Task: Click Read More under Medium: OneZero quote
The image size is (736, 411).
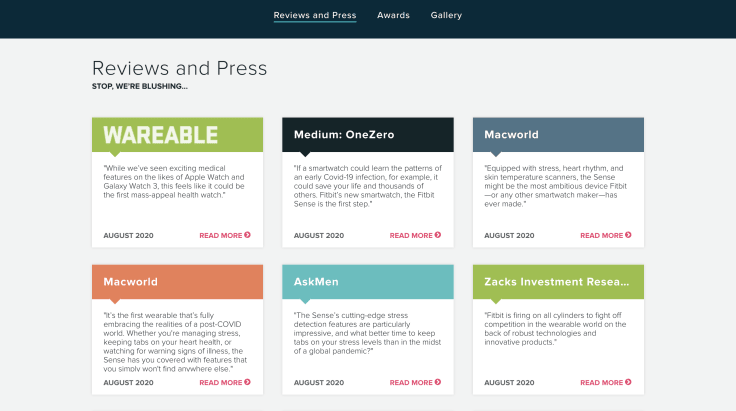Action: [x=415, y=235]
